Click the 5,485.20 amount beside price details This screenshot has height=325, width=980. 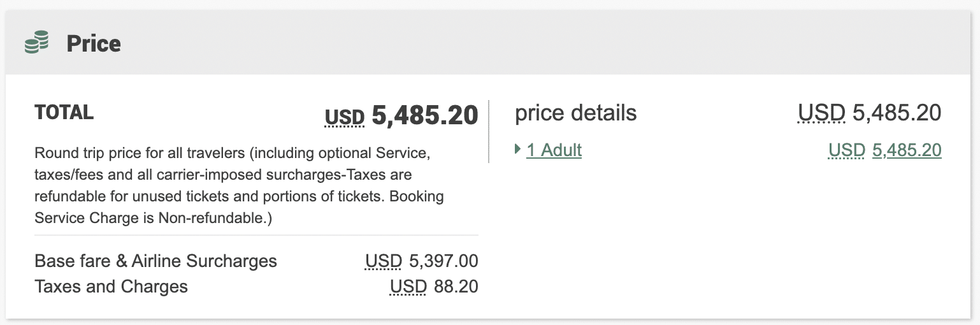coord(897,113)
